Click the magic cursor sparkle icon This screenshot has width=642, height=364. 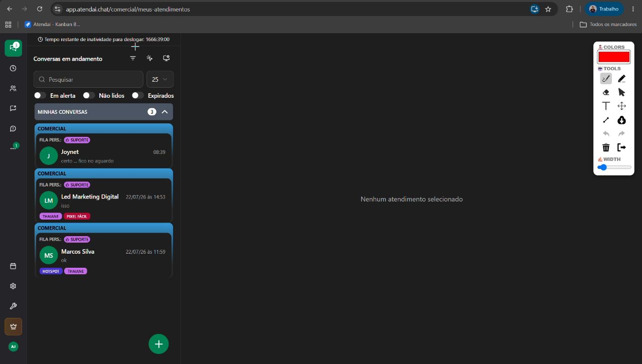pyautogui.click(x=149, y=58)
